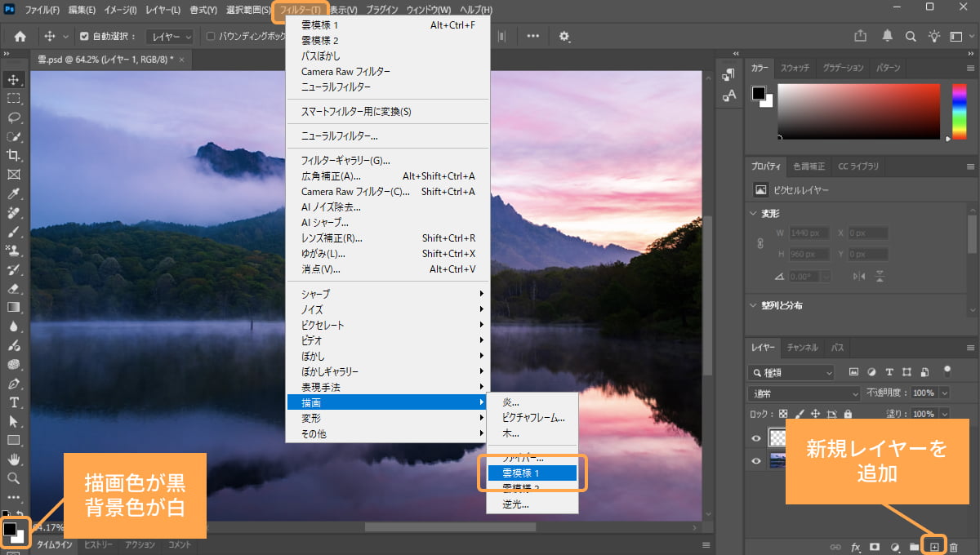This screenshot has height=555, width=980.
Task: Click スマートフィルター用に変換(S) menu entry
Action: 355,112
